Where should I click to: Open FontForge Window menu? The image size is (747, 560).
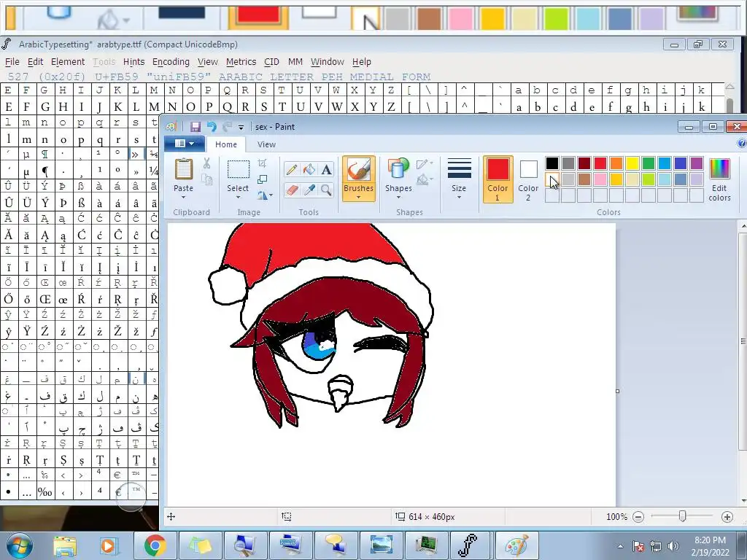pyautogui.click(x=327, y=61)
